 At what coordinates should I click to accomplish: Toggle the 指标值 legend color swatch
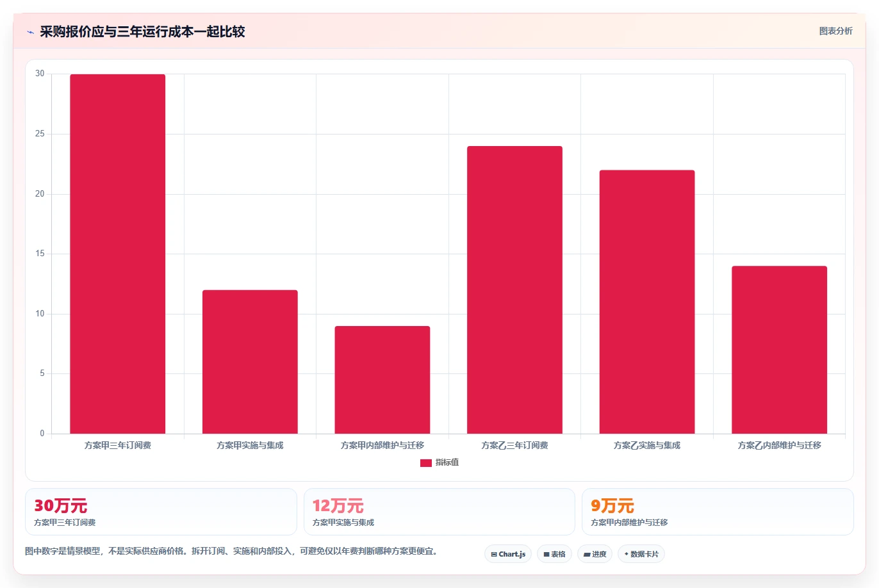pos(426,462)
